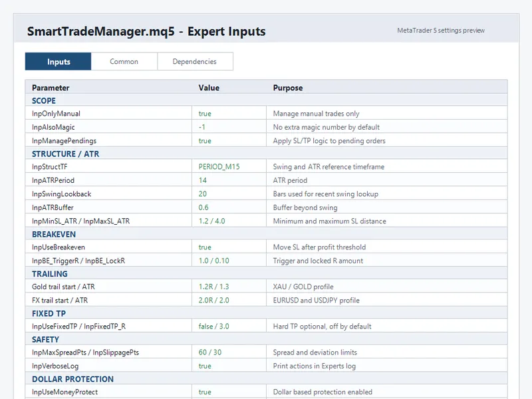Select the InpUseMoneyProtect parameter

coord(65,392)
